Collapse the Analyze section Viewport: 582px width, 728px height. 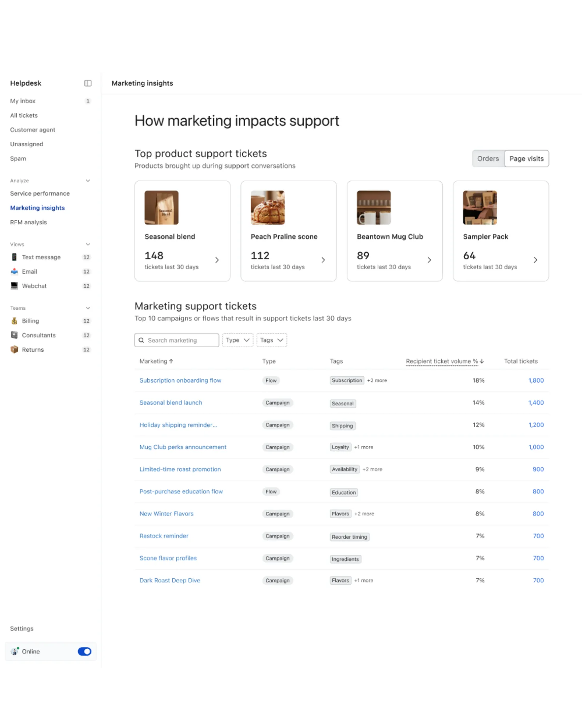[88, 181]
